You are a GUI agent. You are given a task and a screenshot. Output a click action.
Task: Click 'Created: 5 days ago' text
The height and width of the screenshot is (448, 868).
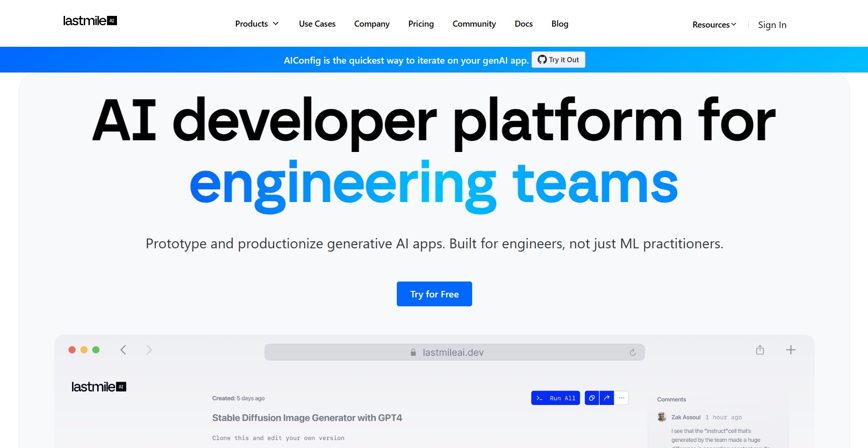238,398
